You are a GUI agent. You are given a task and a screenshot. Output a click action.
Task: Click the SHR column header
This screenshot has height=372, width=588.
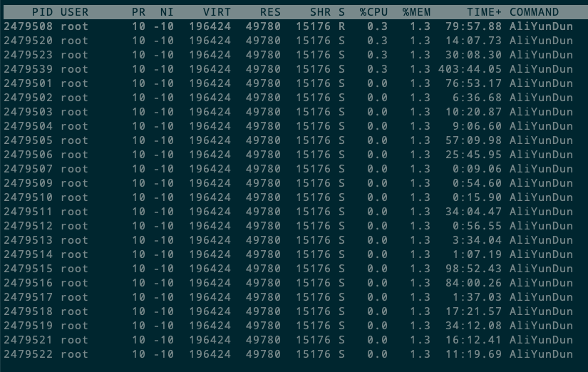pos(320,12)
